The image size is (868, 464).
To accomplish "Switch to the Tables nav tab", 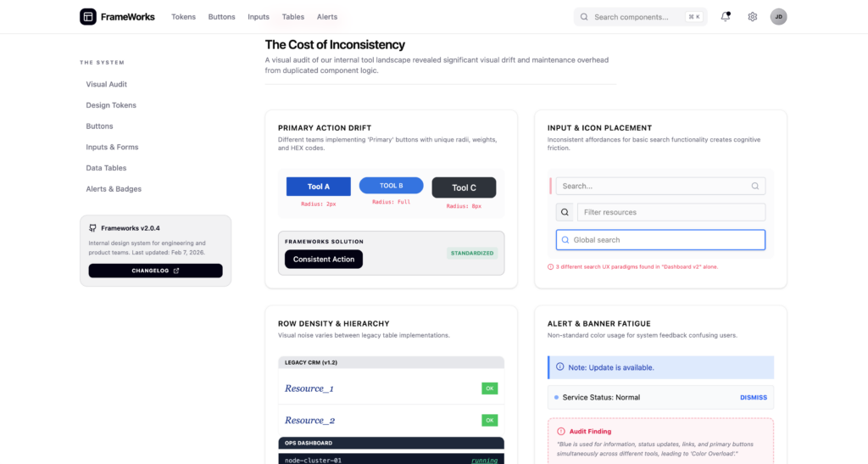I will pos(293,17).
